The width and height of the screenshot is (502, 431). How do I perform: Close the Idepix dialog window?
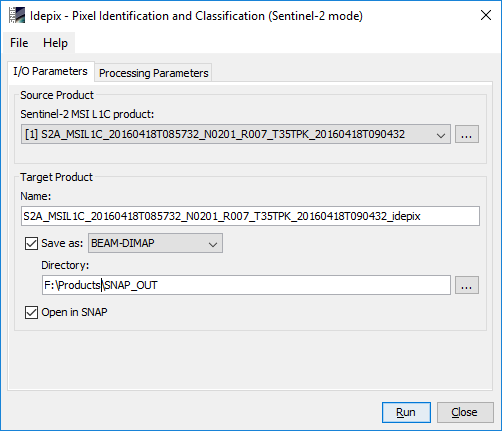486,15
